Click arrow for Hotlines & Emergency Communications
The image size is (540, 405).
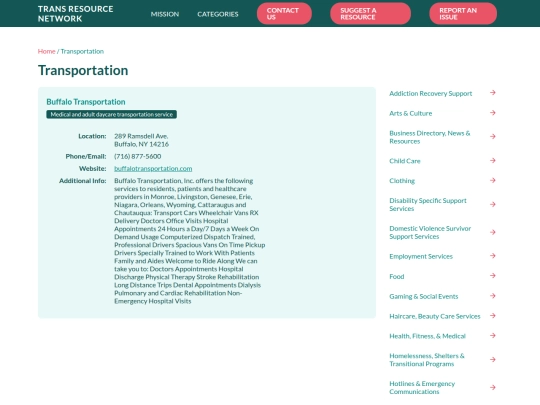tap(493, 387)
